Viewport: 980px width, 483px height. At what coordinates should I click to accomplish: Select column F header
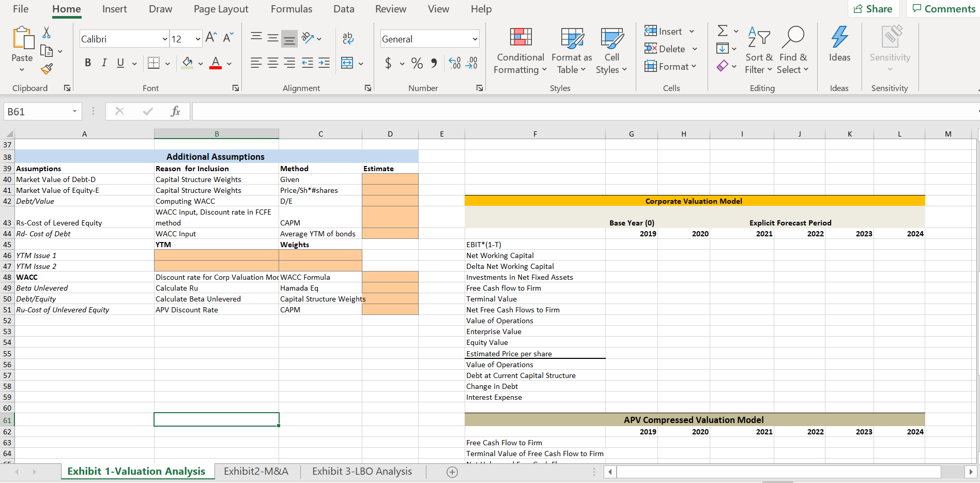coord(535,134)
